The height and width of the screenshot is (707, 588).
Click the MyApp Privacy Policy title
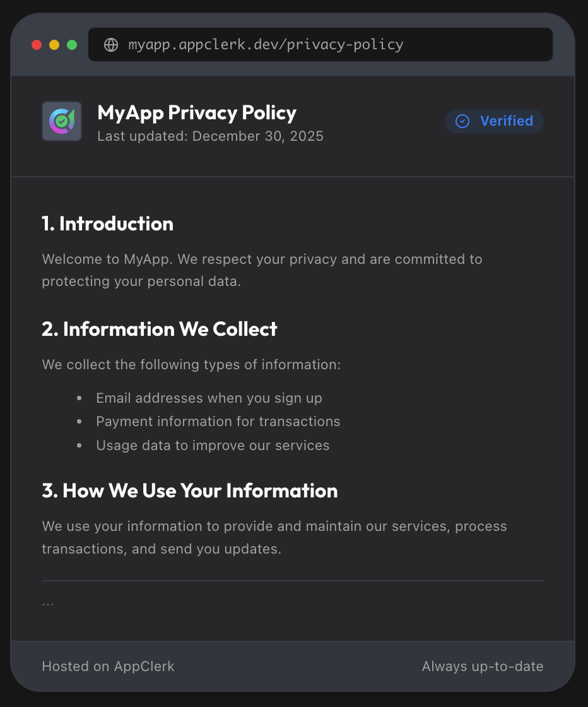tap(196, 112)
